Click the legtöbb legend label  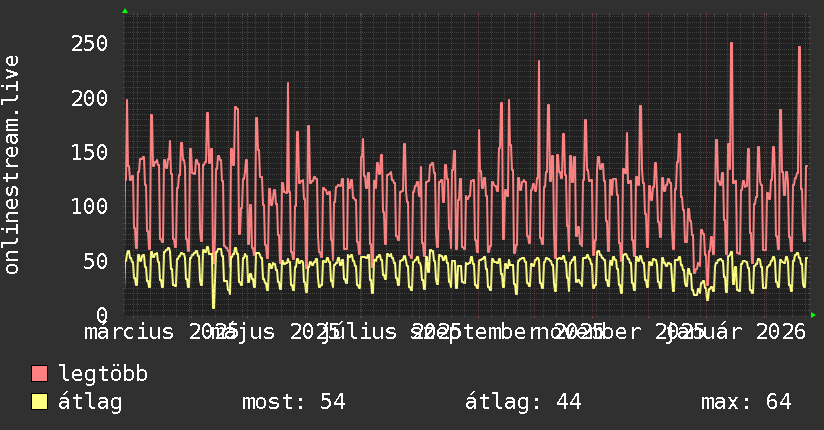pos(103,374)
